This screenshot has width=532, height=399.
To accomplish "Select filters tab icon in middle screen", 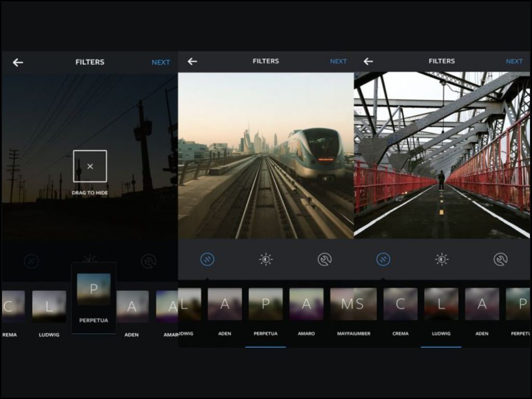I will [x=207, y=260].
